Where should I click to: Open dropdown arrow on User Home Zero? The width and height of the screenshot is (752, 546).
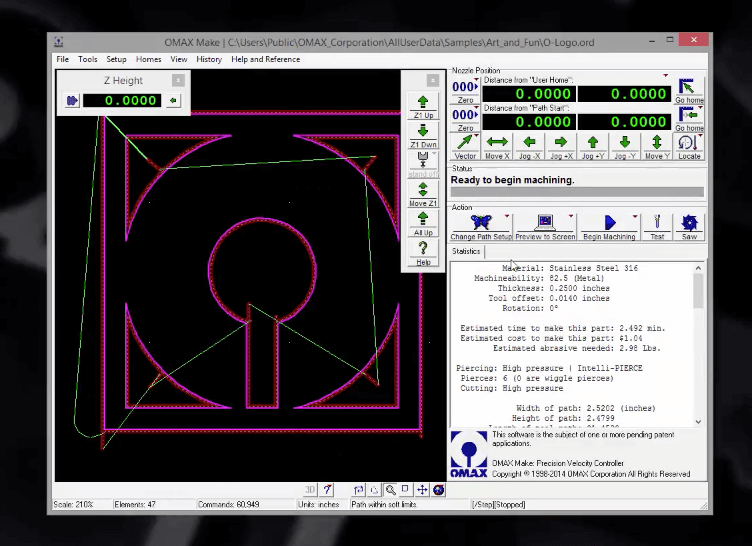click(x=476, y=80)
